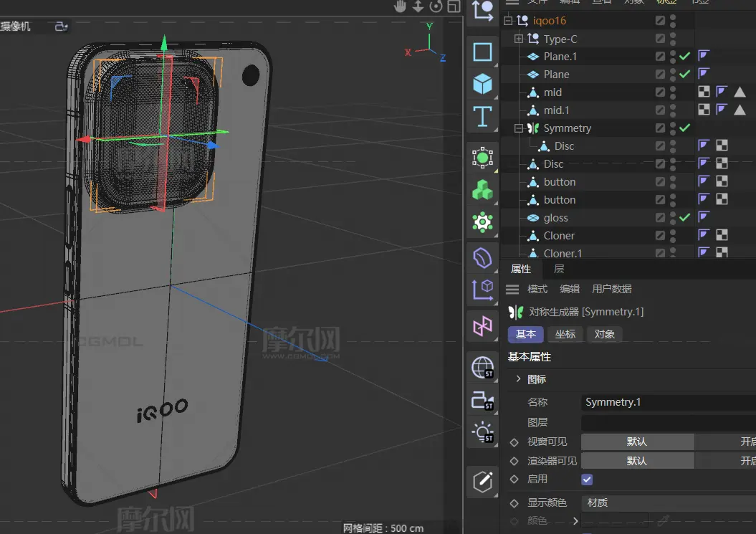
Task: Set 渲染器可见 to 默认
Action: click(637, 461)
